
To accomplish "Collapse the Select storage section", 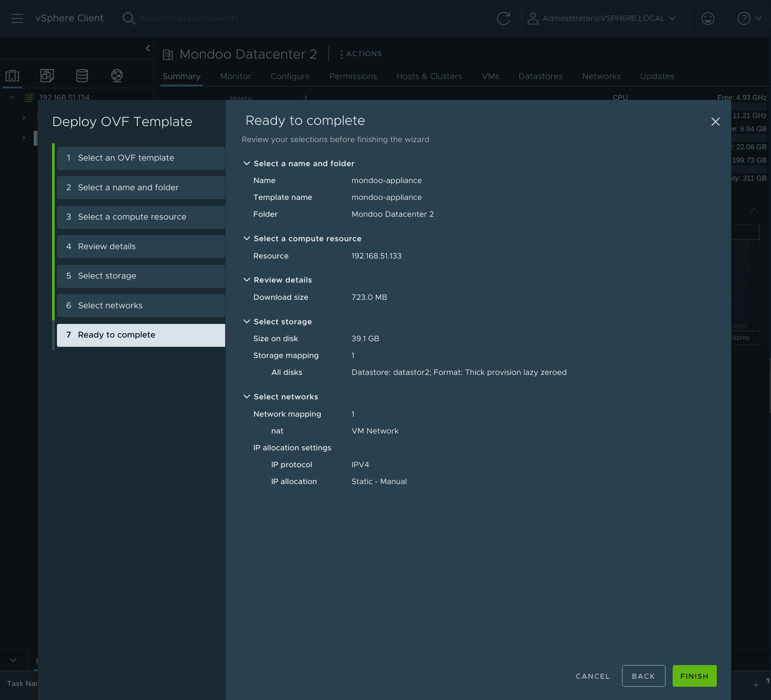I will tap(247, 322).
